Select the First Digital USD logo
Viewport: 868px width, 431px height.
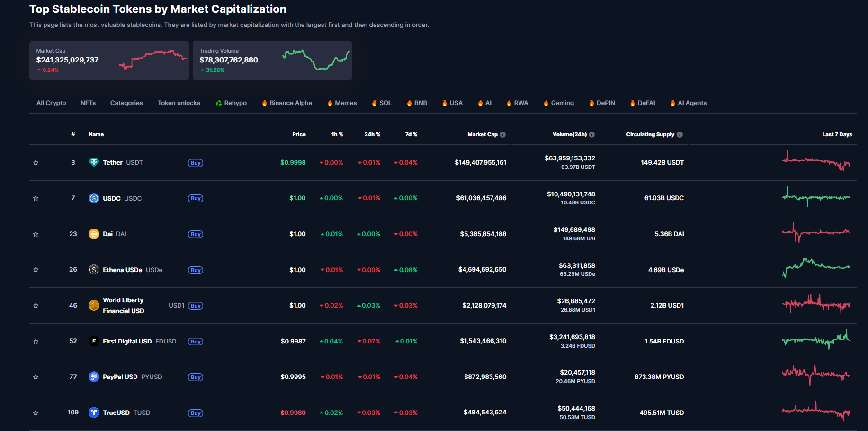tap(94, 341)
